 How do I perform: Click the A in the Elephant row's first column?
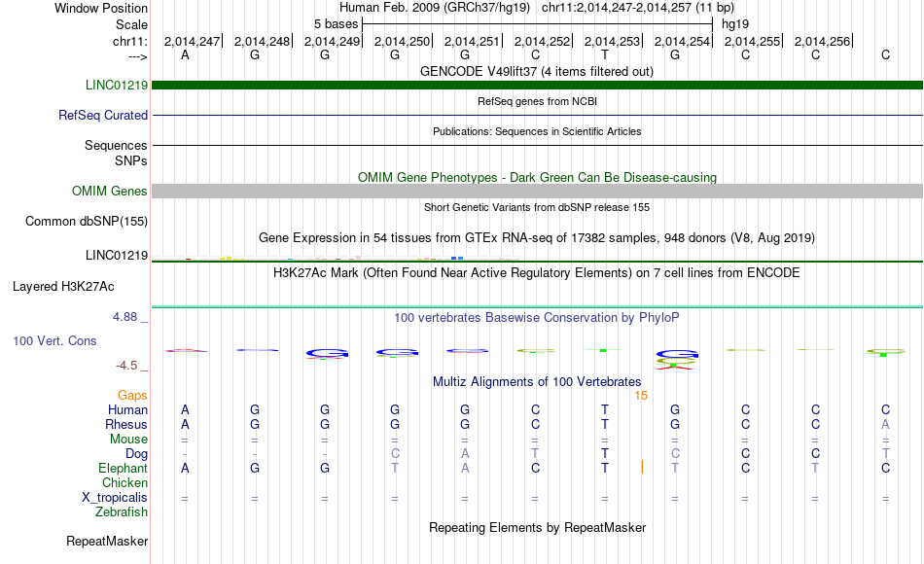[x=185, y=468]
